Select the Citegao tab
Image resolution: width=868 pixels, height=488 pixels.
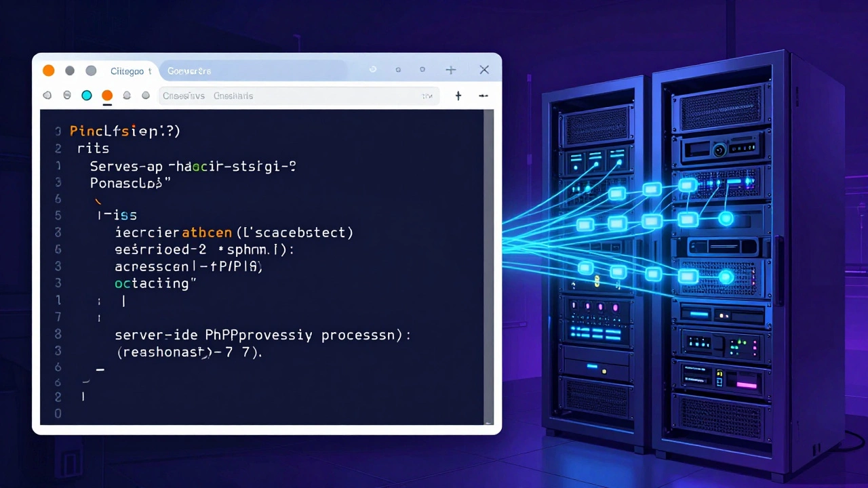[129, 70]
